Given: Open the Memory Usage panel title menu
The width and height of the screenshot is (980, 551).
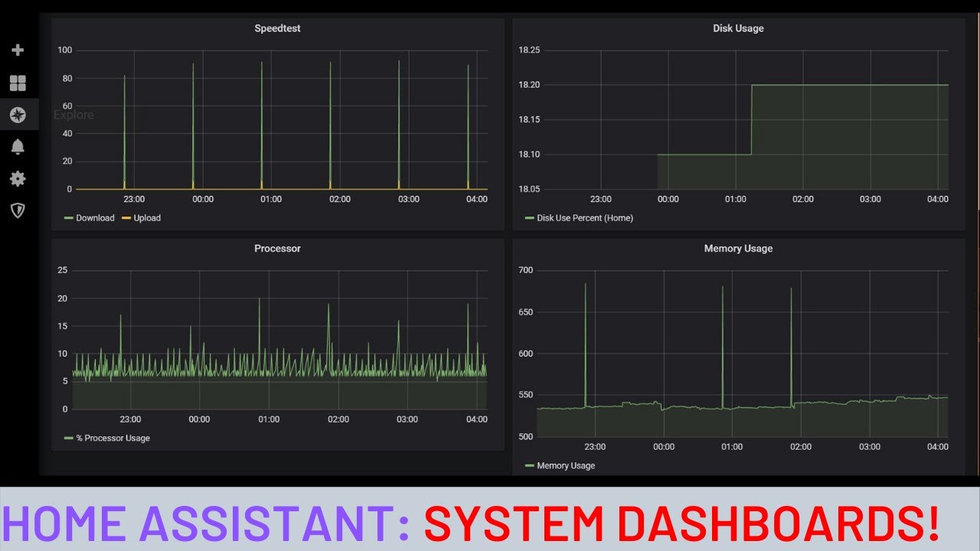Looking at the screenshot, I should pos(738,249).
